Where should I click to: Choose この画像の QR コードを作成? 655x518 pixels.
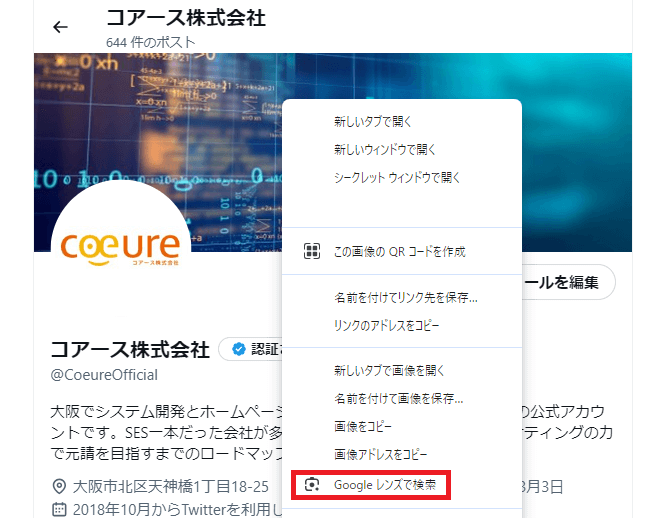pyautogui.click(x=399, y=251)
